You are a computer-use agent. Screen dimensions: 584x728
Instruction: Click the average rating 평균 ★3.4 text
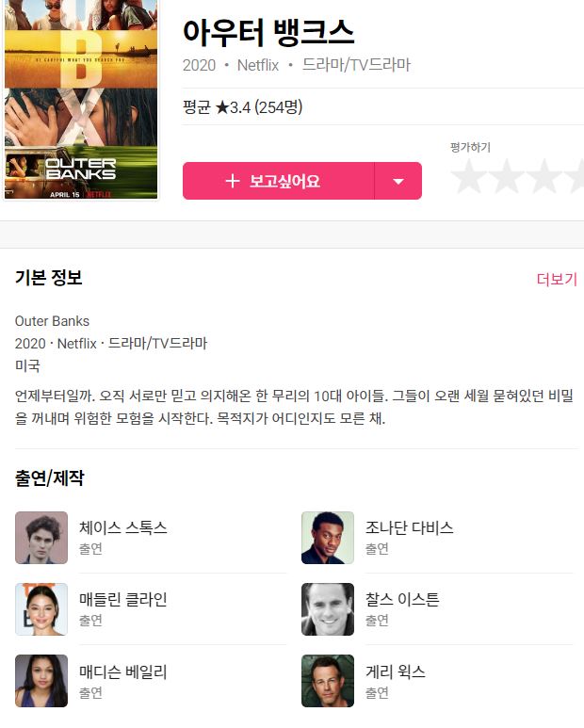[x=242, y=107]
